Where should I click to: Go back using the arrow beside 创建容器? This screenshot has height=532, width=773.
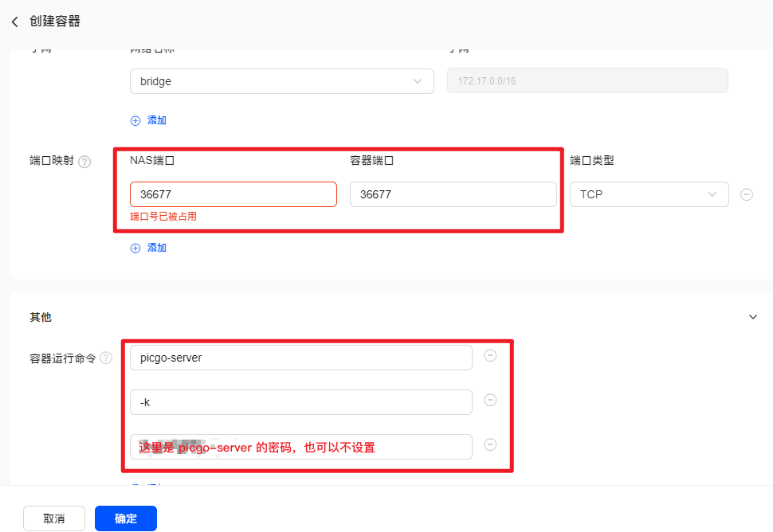(x=15, y=22)
